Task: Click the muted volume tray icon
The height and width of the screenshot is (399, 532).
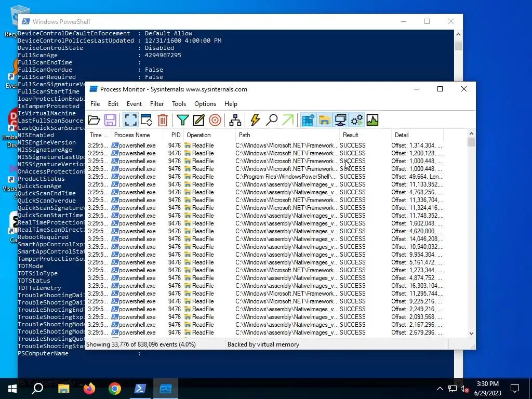Action: coord(464,389)
